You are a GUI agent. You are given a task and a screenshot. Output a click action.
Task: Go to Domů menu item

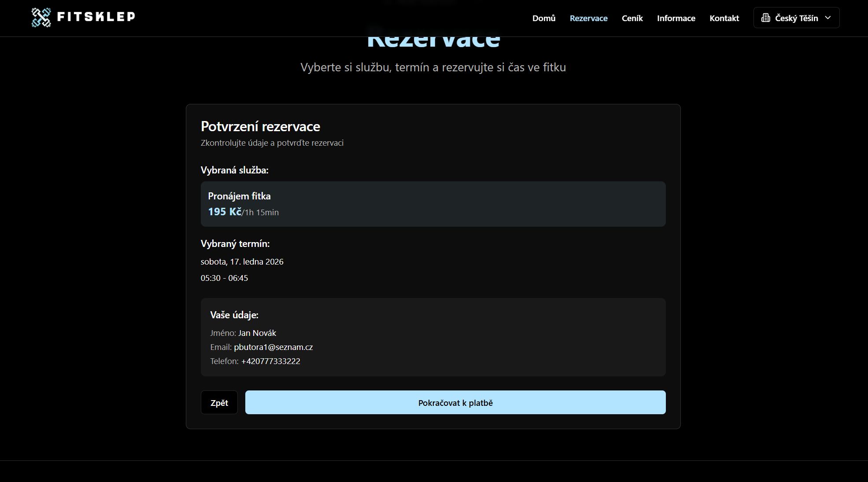point(543,18)
